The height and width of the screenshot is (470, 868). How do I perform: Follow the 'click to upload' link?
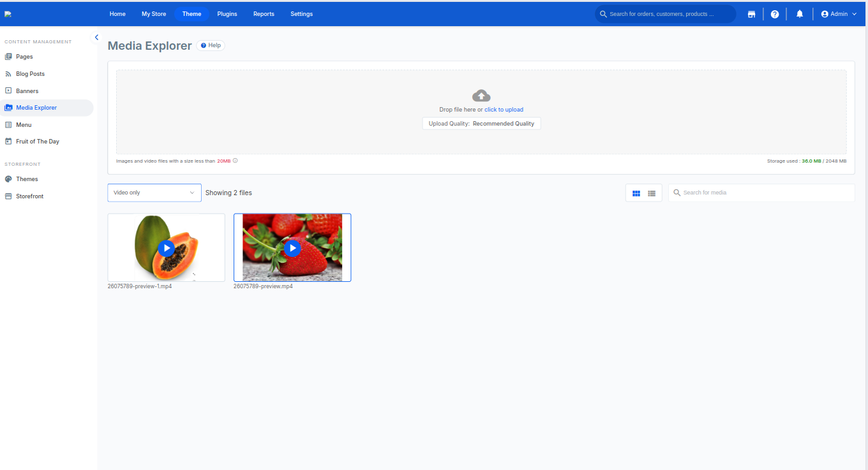click(504, 110)
